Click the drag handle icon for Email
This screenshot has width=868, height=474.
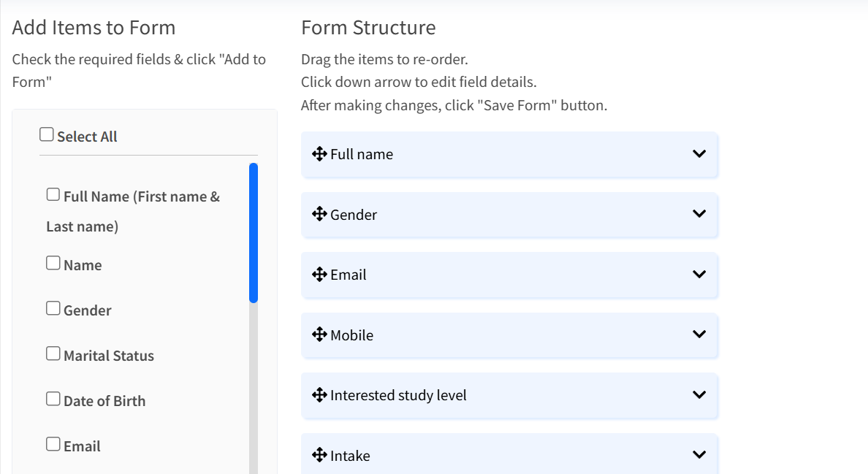[x=319, y=275]
